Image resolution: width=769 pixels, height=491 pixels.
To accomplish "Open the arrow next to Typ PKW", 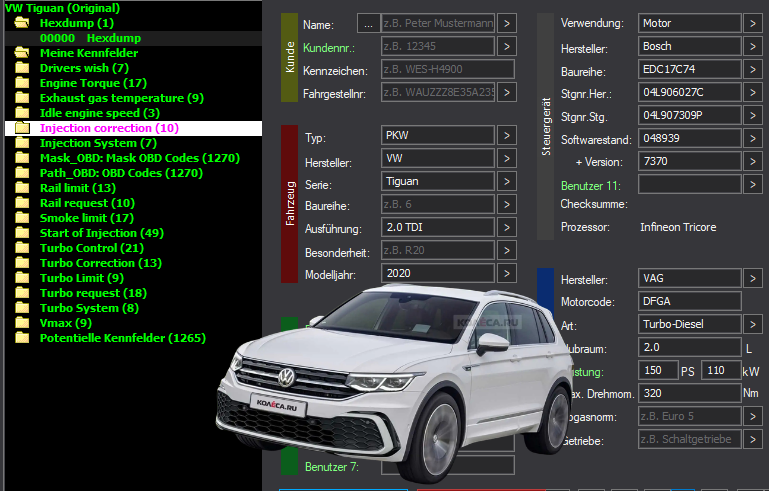I will 507,135.
